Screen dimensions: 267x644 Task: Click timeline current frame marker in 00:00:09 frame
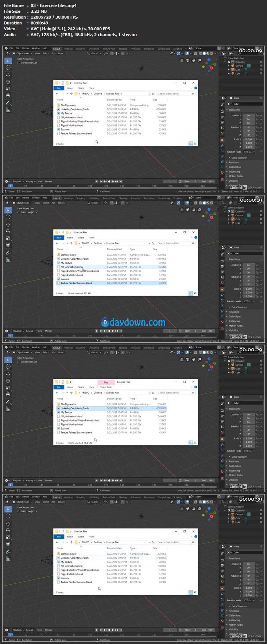pyautogui.click(x=10, y=186)
